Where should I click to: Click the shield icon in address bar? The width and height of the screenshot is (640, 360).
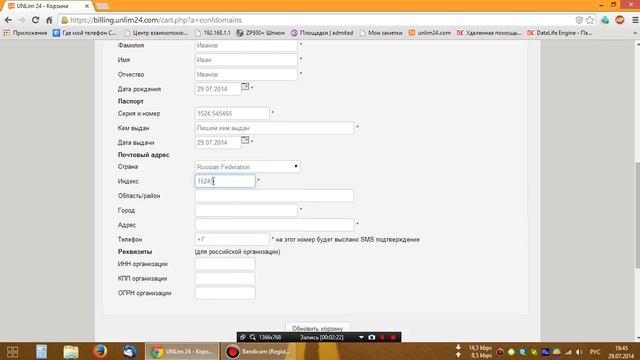pyautogui.click(x=579, y=20)
